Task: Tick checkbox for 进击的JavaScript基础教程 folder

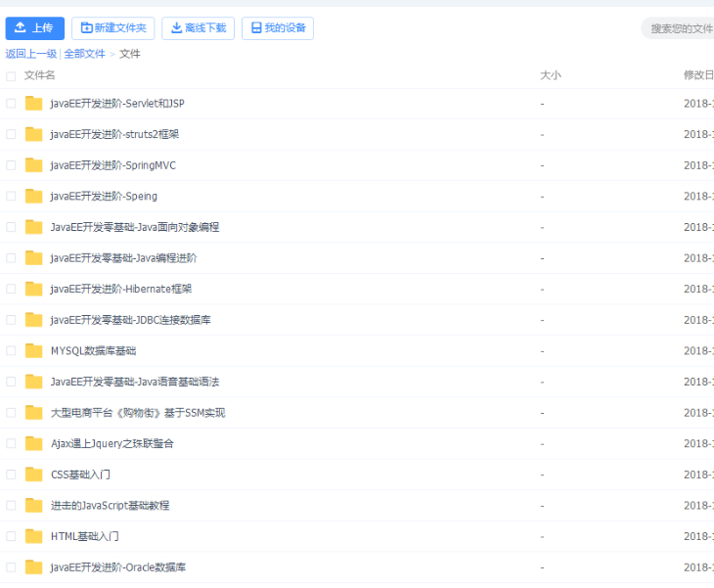Action: pyautogui.click(x=11, y=506)
